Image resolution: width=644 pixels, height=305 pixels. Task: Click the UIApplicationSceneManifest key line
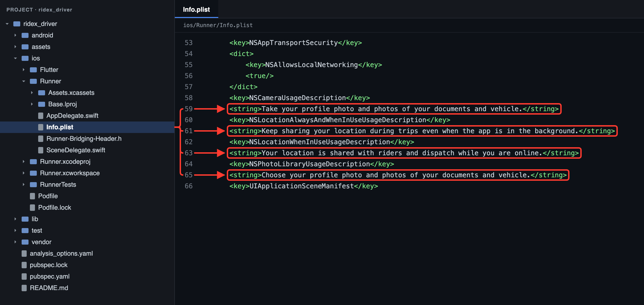point(304,186)
